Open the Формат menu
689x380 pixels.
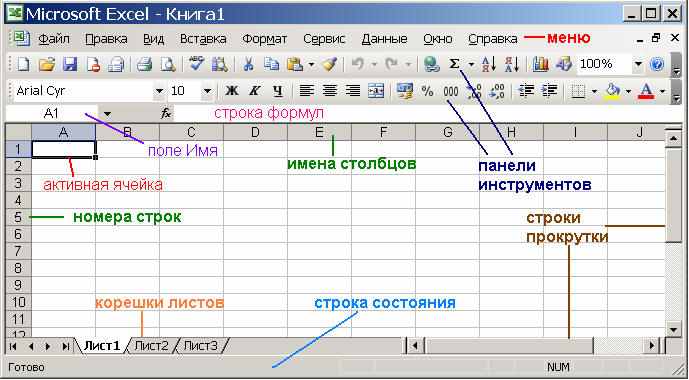265,39
